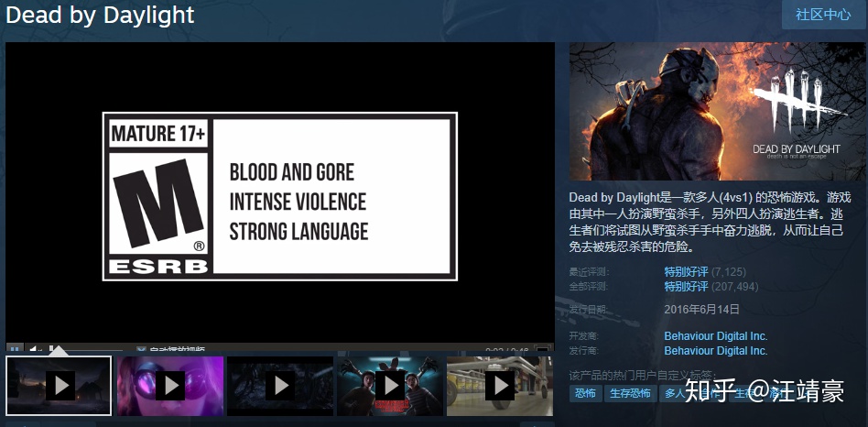Click the 该产品的热门用户自定义标签 heading
The image size is (868, 427).
tap(643, 376)
